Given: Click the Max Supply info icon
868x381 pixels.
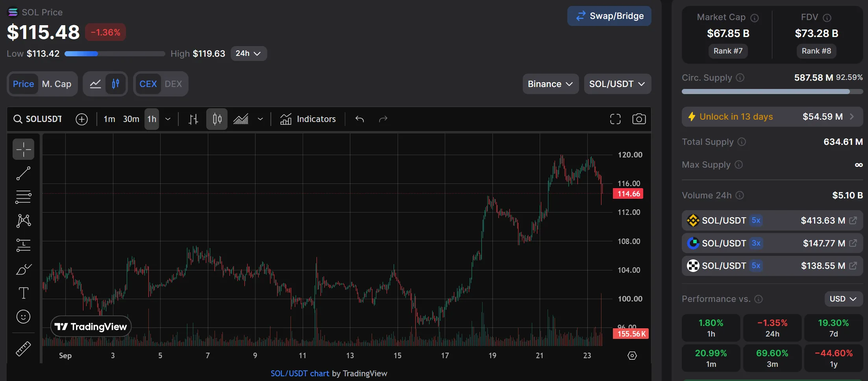Looking at the screenshot, I should tap(739, 165).
